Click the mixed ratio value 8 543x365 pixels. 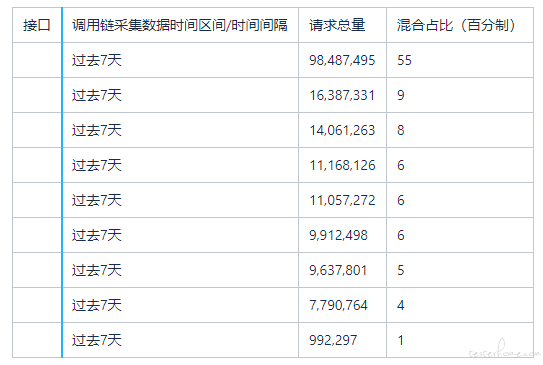tap(460, 130)
